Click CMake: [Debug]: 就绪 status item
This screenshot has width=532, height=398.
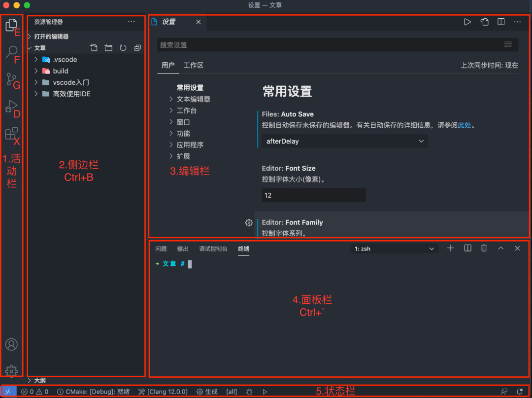pyautogui.click(x=93, y=392)
